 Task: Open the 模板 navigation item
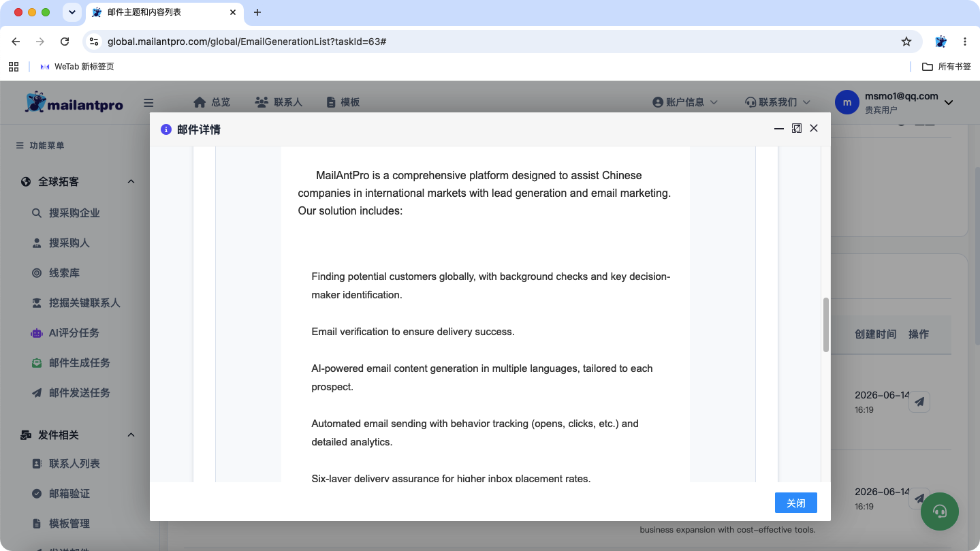coord(343,102)
